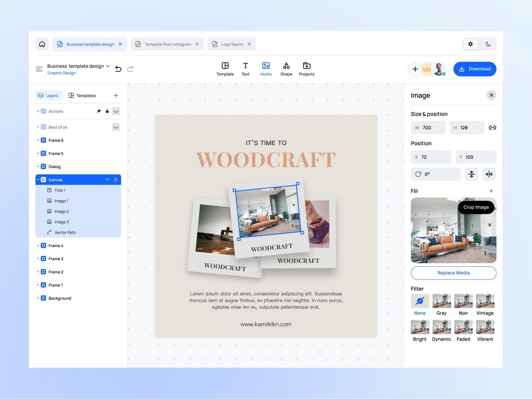The height and width of the screenshot is (399, 532).
Task: Select the Media tool in the top toolbar
Action: 266,69
